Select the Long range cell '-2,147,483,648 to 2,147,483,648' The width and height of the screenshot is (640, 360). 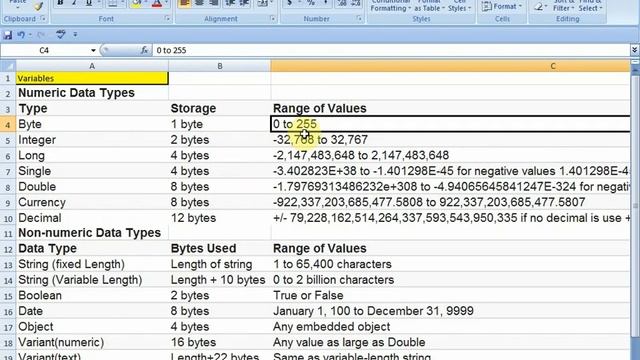point(450,156)
